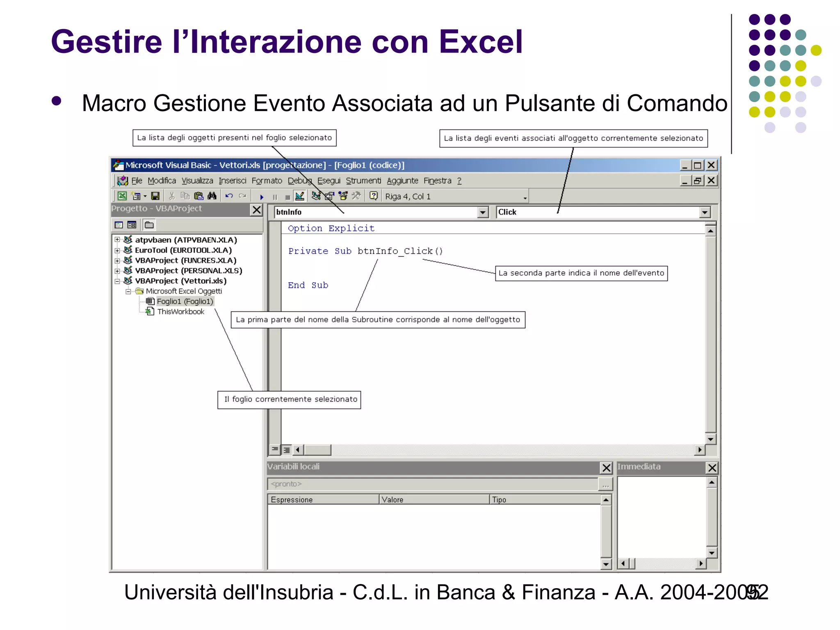Click the Procedure View button in the code window

pyautogui.click(x=275, y=450)
